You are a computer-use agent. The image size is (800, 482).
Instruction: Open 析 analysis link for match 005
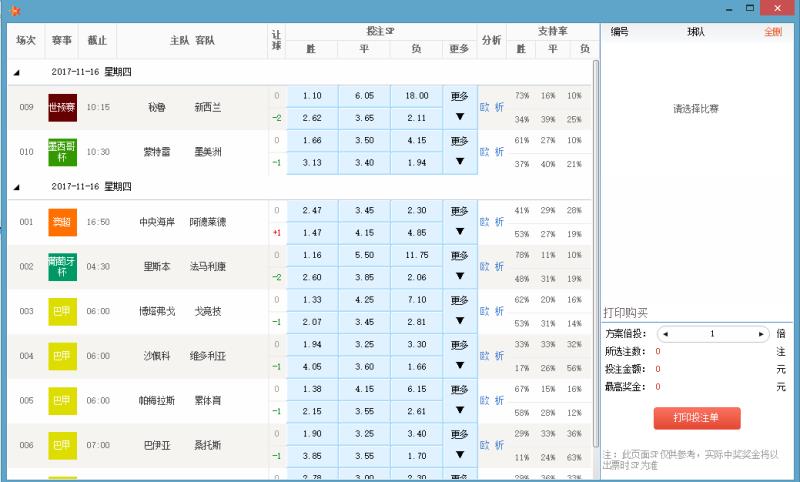pyautogui.click(x=499, y=400)
